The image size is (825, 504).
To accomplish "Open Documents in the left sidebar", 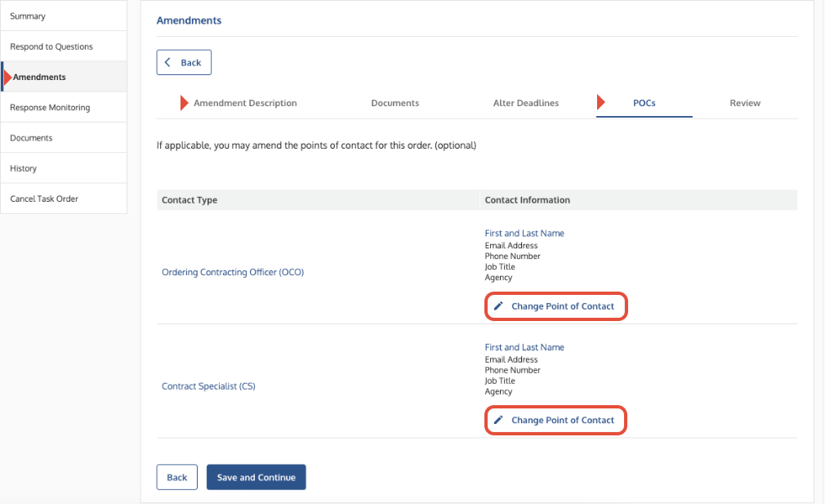I will click(x=64, y=138).
